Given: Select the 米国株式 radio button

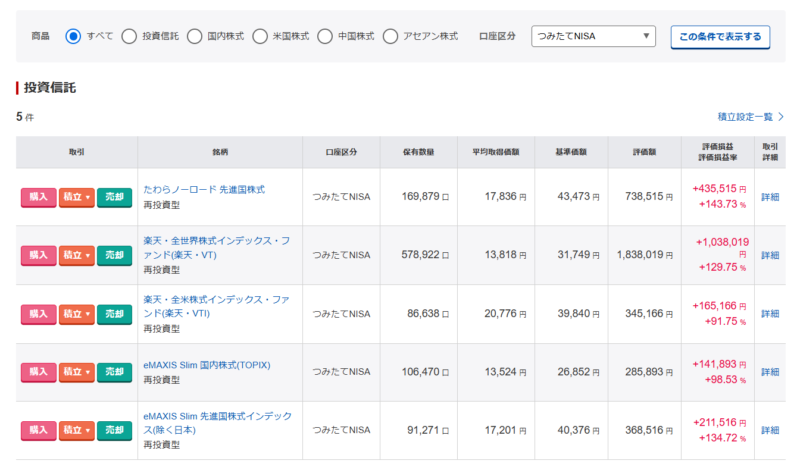Looking at the screenshot, I should (x=260, y=36).
